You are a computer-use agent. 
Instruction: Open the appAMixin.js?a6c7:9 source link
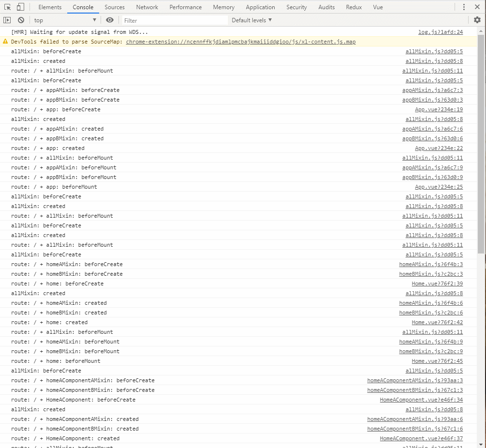[432, 167]
